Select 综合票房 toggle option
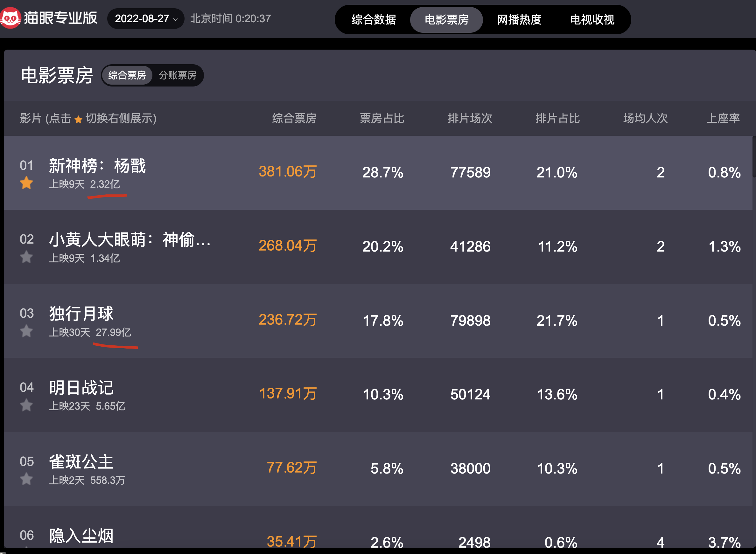756x554 pixels. tap(127, 75)
